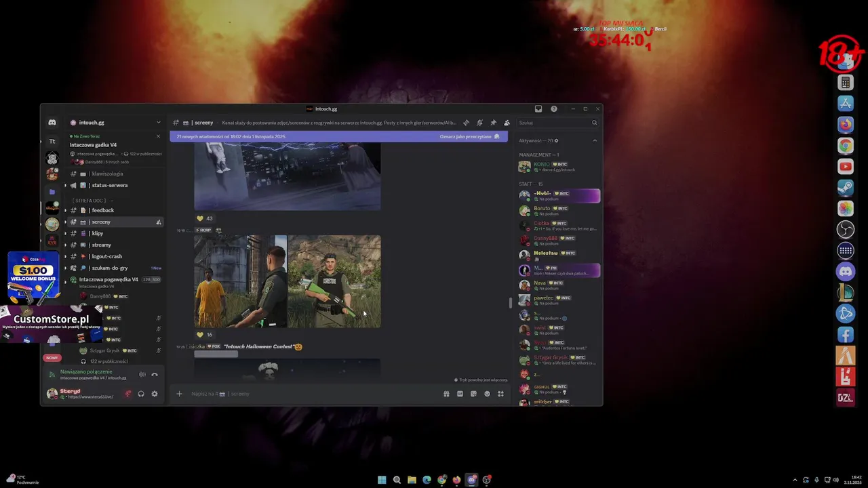The height and width of the screenshot is (488, 868).
Task: Select the screeny channel
Action: point(114,222)
